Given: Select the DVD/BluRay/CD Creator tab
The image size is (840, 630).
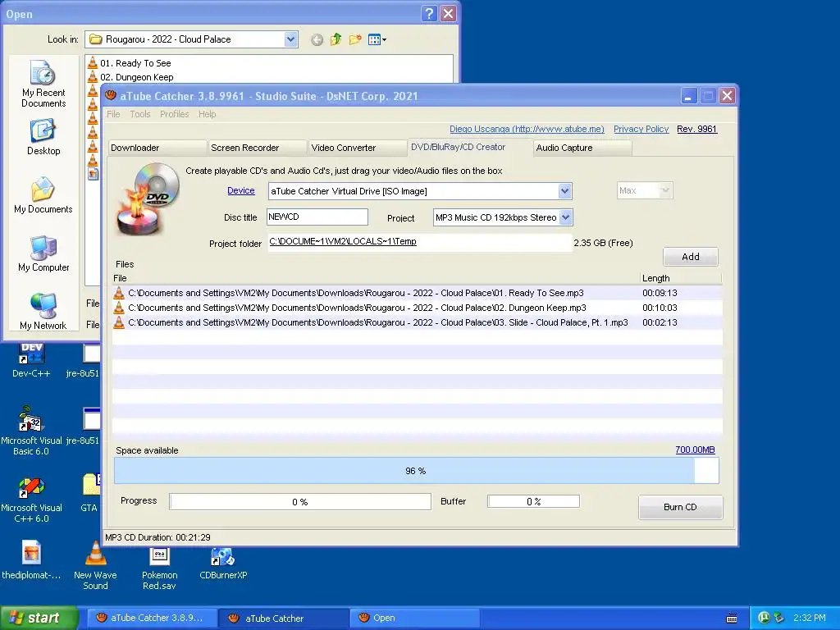Looking at the screenshot, I should point(469,147).
